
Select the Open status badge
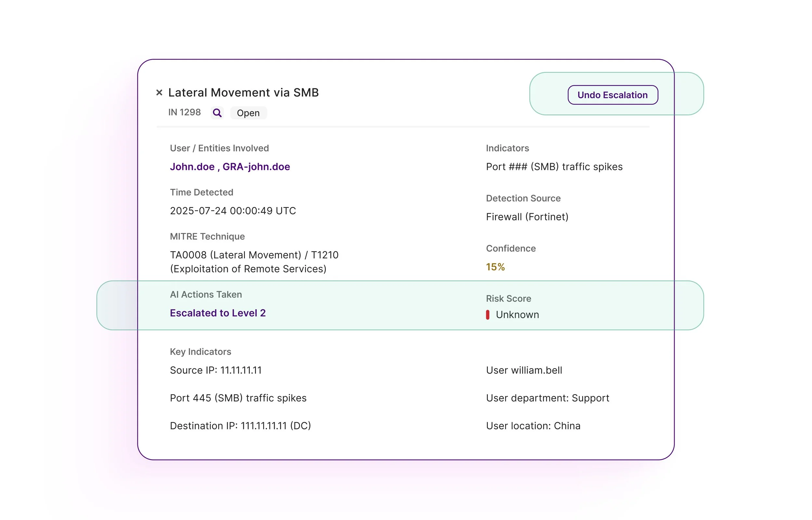tap(248, 113)
